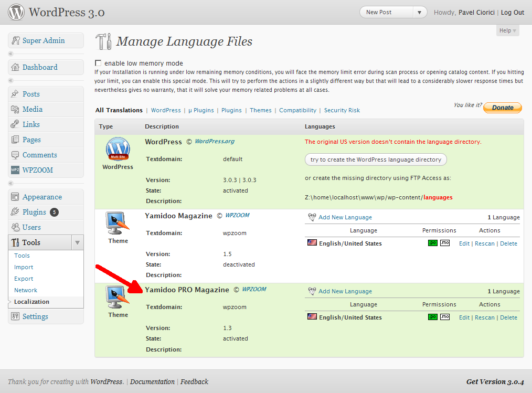Open Export submenu item
The image size is (532, 393).
[x=24, y=279]
